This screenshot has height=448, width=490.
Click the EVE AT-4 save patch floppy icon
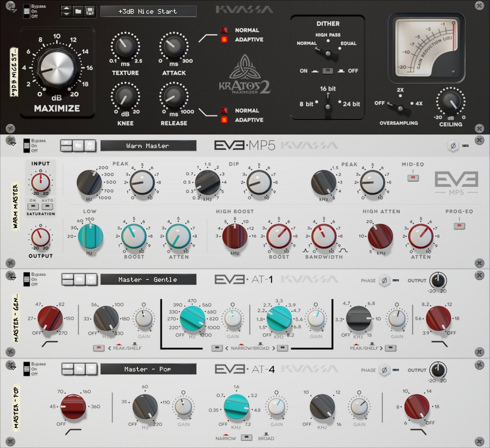click(x=91, y=369)
